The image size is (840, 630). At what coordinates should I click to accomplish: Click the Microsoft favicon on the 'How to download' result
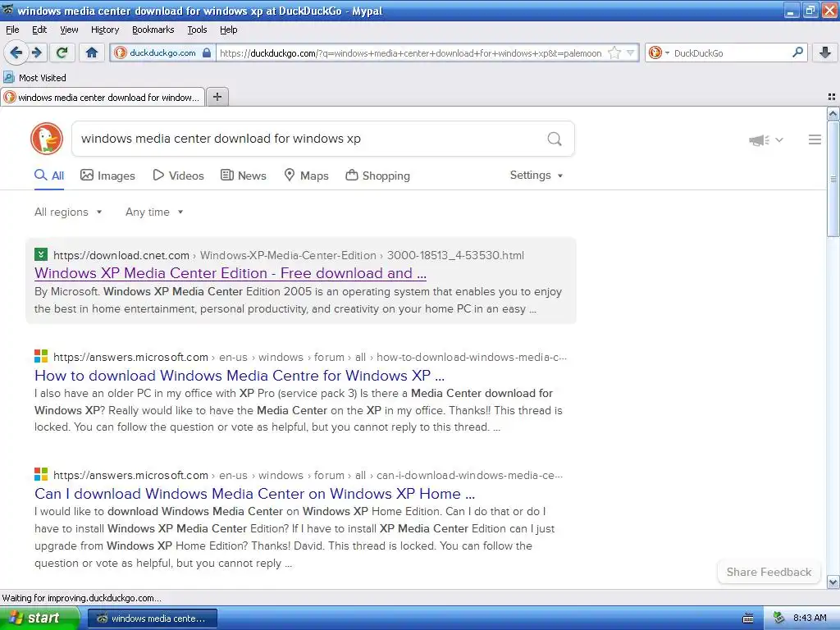(x=41, y=356)
